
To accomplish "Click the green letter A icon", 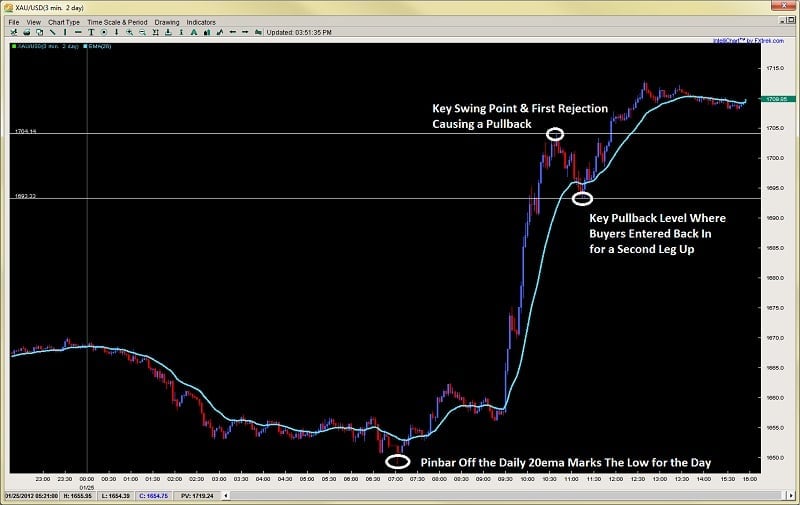I will 194,32.
